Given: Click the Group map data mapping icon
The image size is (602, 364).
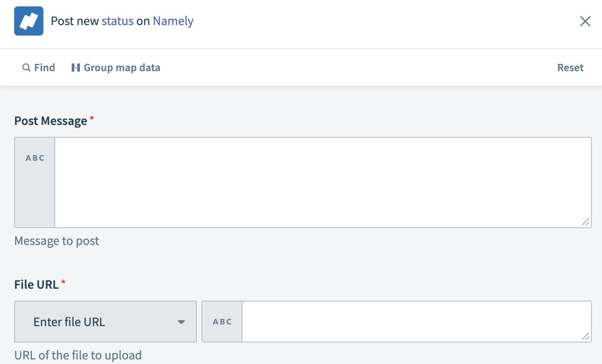Looking at the screenshot, I should point(76,67).
